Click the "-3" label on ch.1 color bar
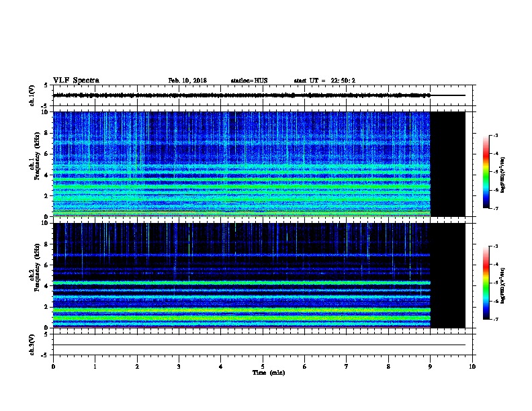This screenshot has height=411, width=532. 496,135
